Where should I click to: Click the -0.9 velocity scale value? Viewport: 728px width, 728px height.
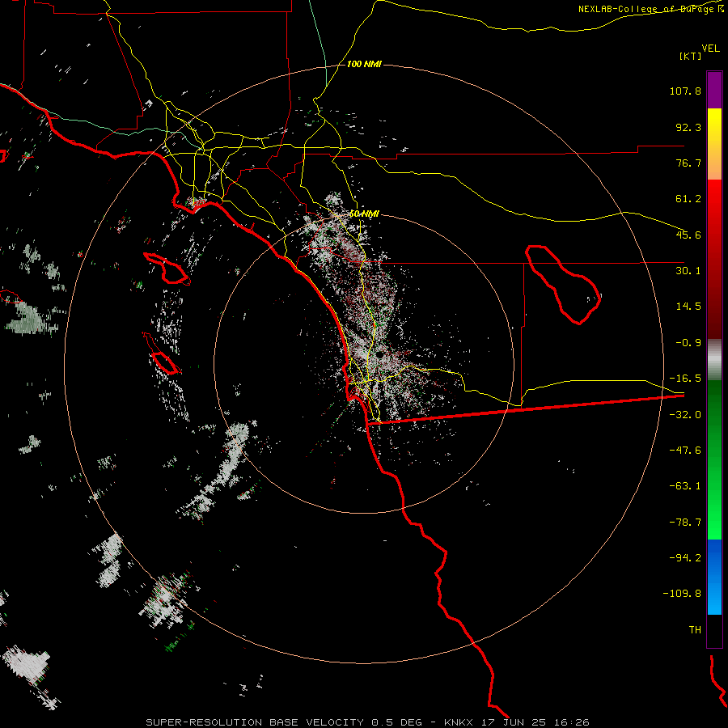[688, 343]
